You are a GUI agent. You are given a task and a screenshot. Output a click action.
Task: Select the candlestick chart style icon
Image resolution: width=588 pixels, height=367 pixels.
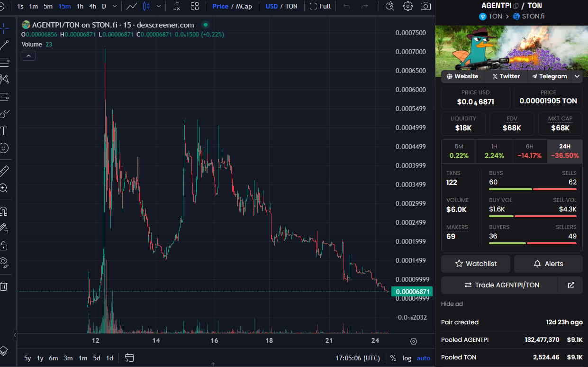point(146,6)
